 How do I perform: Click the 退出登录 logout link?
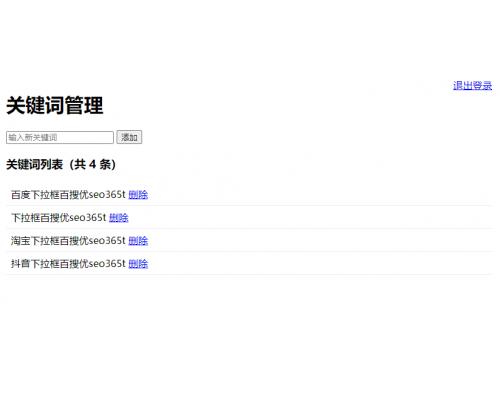pos(472,86)
